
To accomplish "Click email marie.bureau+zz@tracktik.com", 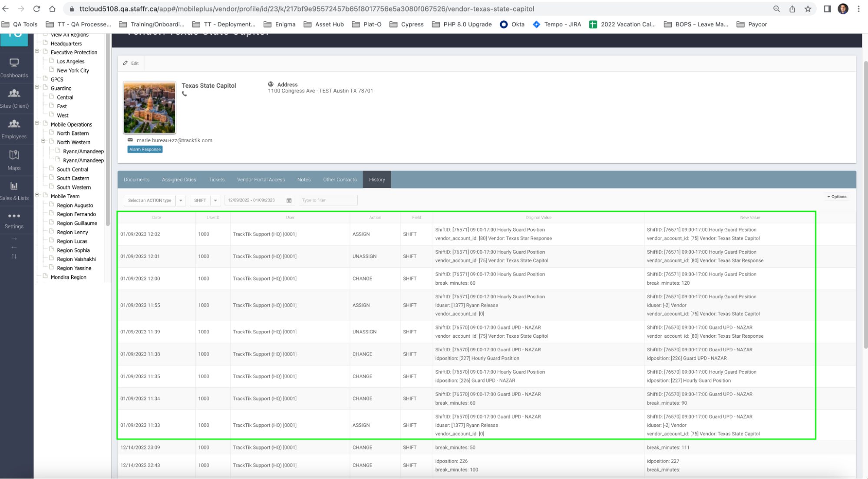I will (x=174, y=140).
